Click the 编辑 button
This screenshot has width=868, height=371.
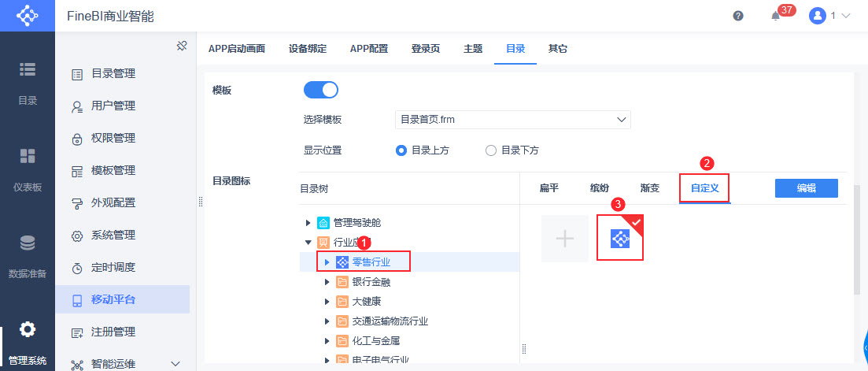click(x=806, y=188)
